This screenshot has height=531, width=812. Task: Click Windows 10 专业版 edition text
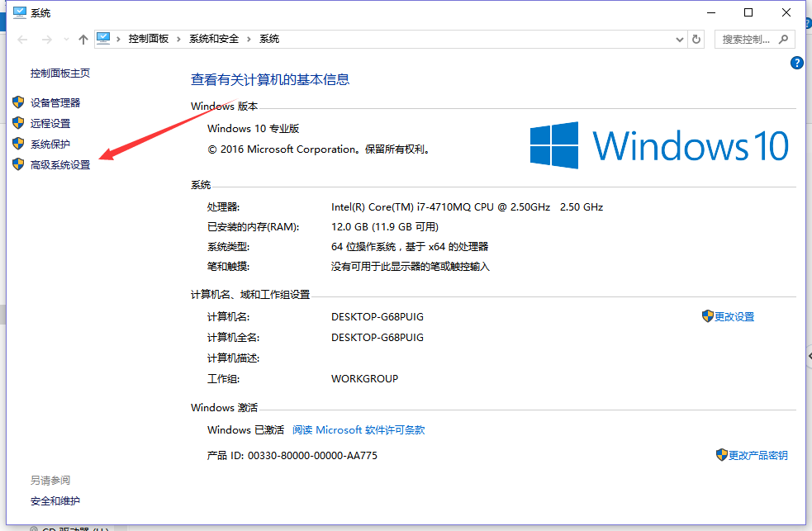254,128
